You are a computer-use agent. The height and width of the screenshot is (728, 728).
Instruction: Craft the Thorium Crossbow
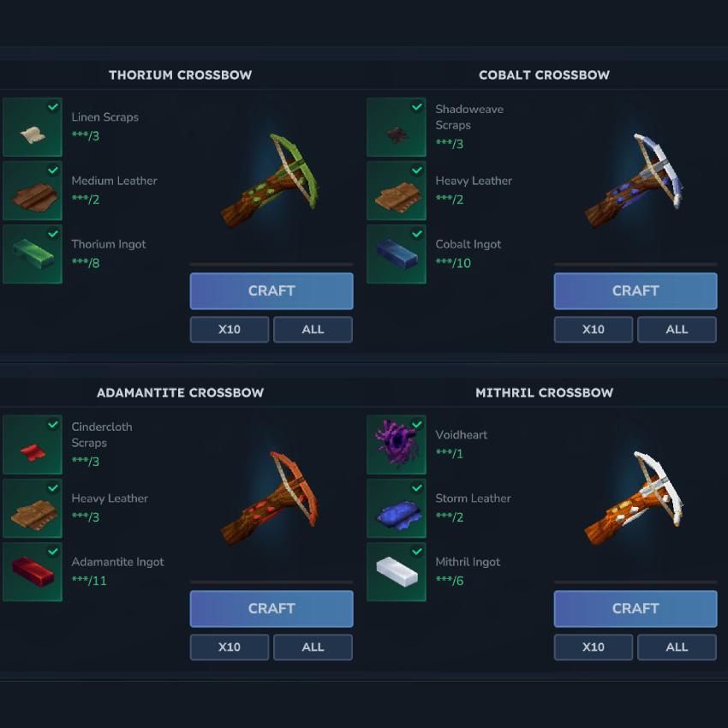pyautogui.click(x=272, y=291)
